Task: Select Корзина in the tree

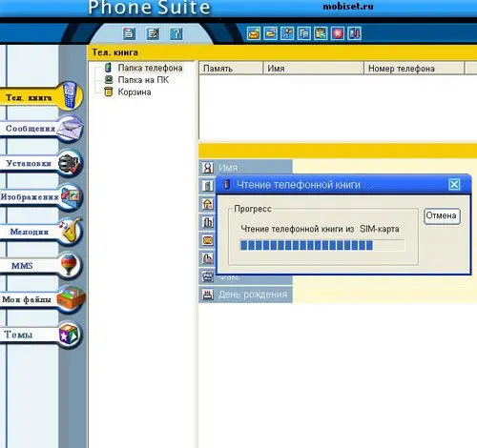Action: pos(135,92)
